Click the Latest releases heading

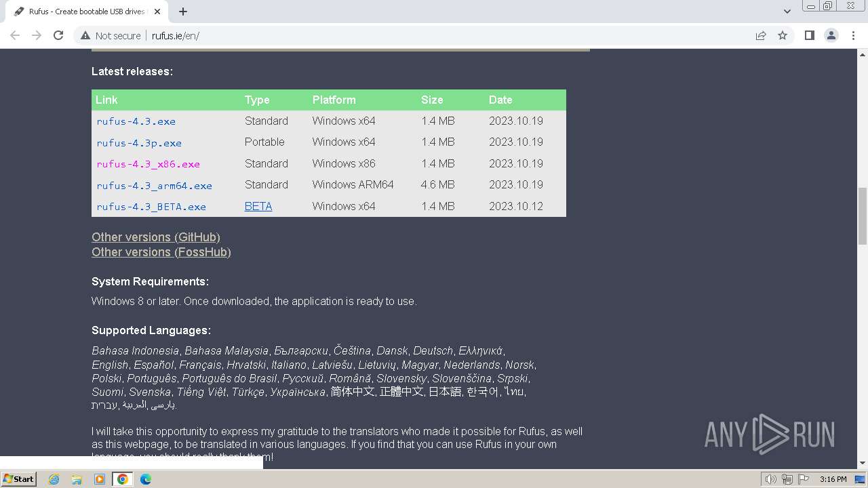click(x=132, y=71)
